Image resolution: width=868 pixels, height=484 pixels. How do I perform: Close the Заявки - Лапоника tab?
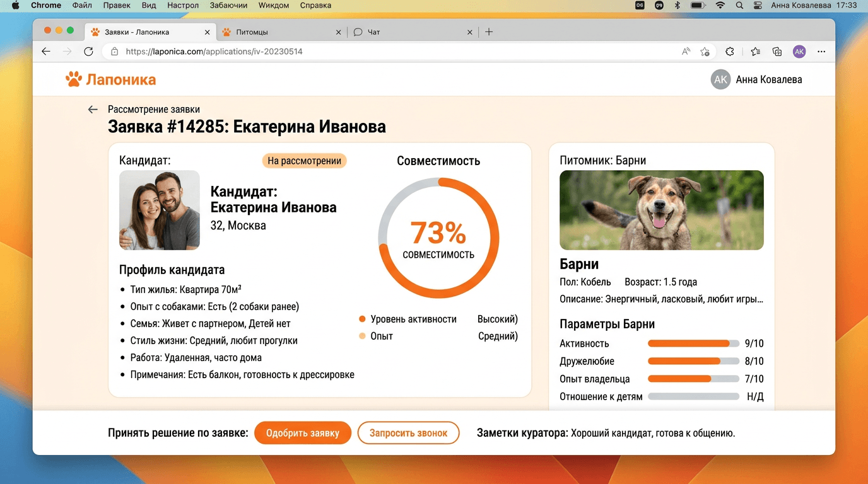(208, 32)
